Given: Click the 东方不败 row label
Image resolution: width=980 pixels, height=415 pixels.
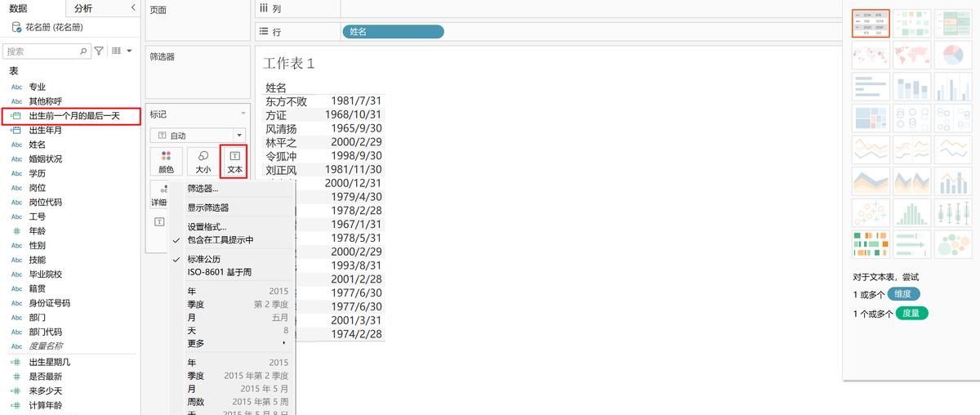Looking at the screenshot, I should (286, 101).
